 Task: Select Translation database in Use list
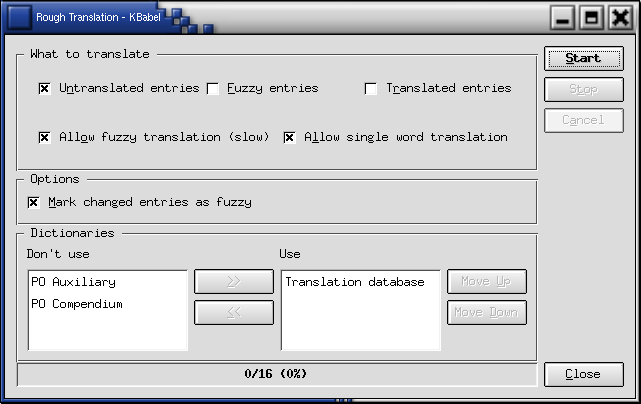[x=355, y=282]
